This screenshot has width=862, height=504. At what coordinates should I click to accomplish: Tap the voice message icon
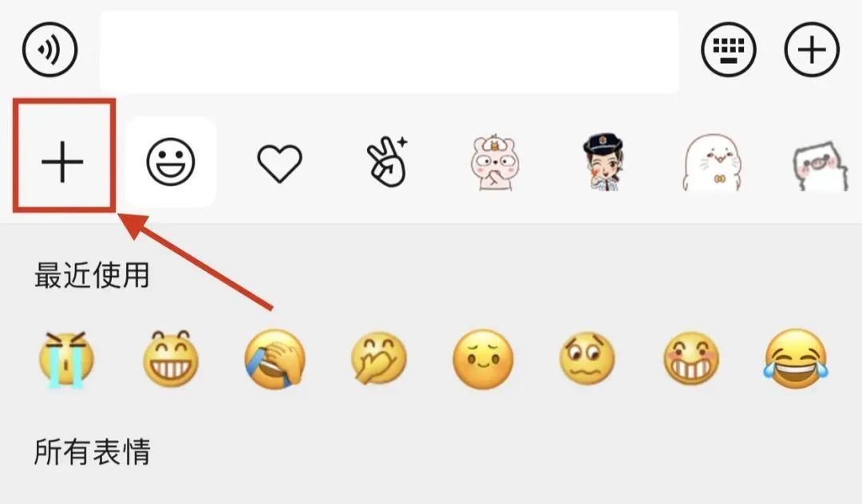coord(50,49)
